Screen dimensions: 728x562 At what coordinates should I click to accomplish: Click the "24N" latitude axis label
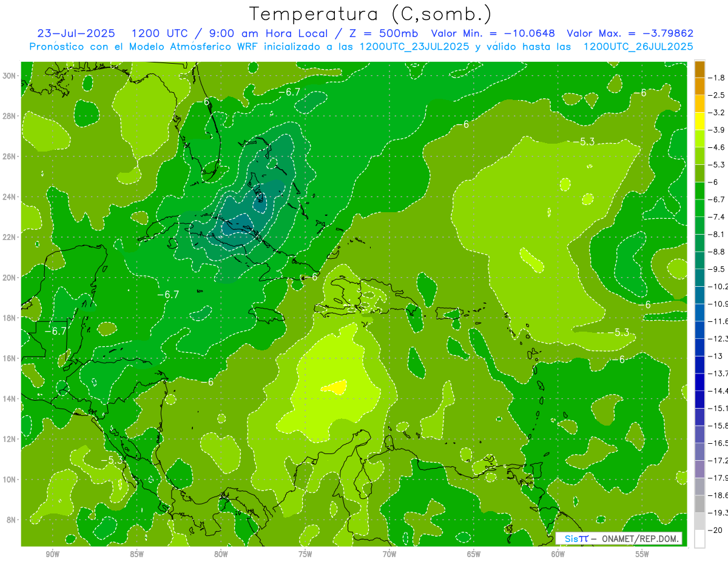[x=9, y=196]
